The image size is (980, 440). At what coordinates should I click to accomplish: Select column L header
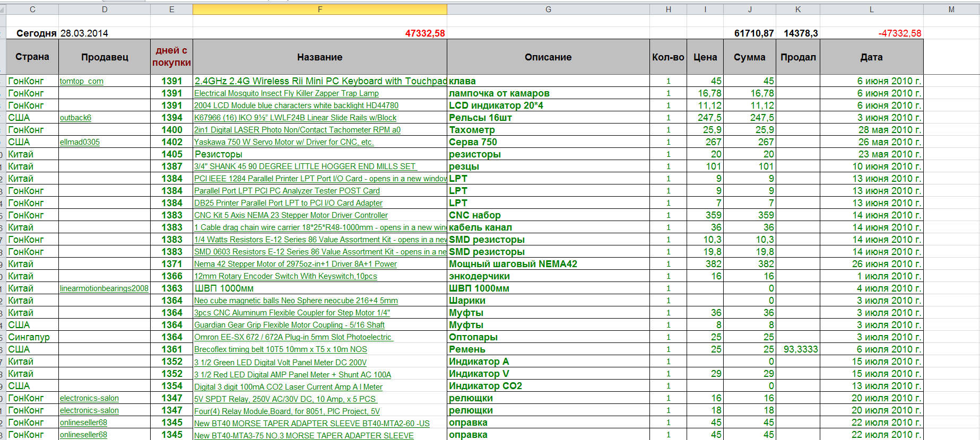click(x=872, y=10)
